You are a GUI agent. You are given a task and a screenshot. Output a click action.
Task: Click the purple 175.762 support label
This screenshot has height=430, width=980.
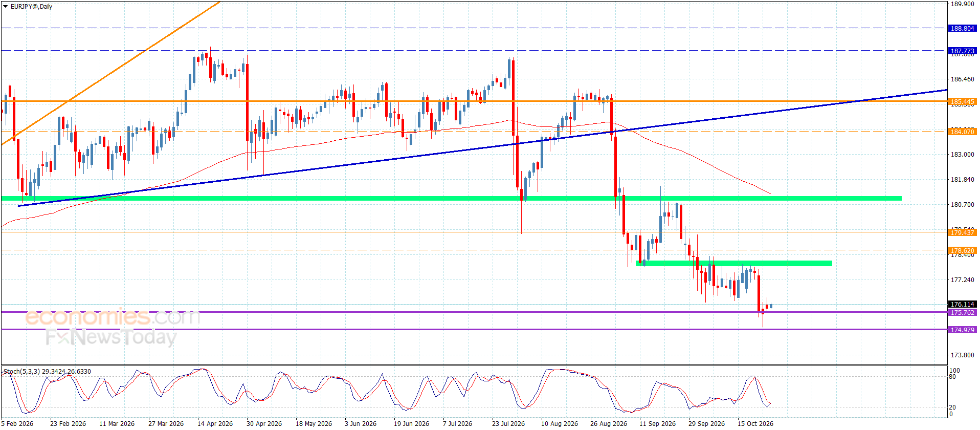click(962, 313)
